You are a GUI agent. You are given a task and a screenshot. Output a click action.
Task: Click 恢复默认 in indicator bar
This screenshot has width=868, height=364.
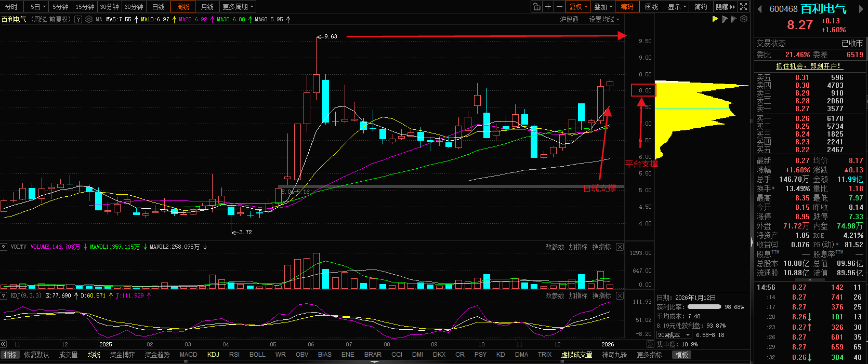click(x=36, y=355)
